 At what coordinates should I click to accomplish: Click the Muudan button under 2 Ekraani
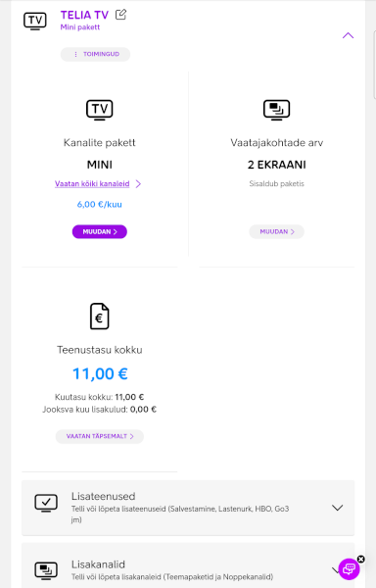coord(277,231)
